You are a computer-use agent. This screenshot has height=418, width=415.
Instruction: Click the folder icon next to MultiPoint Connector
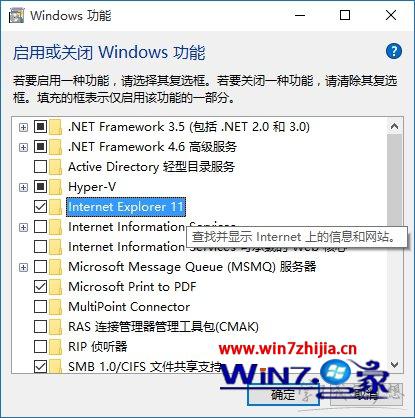pos(55,307)
